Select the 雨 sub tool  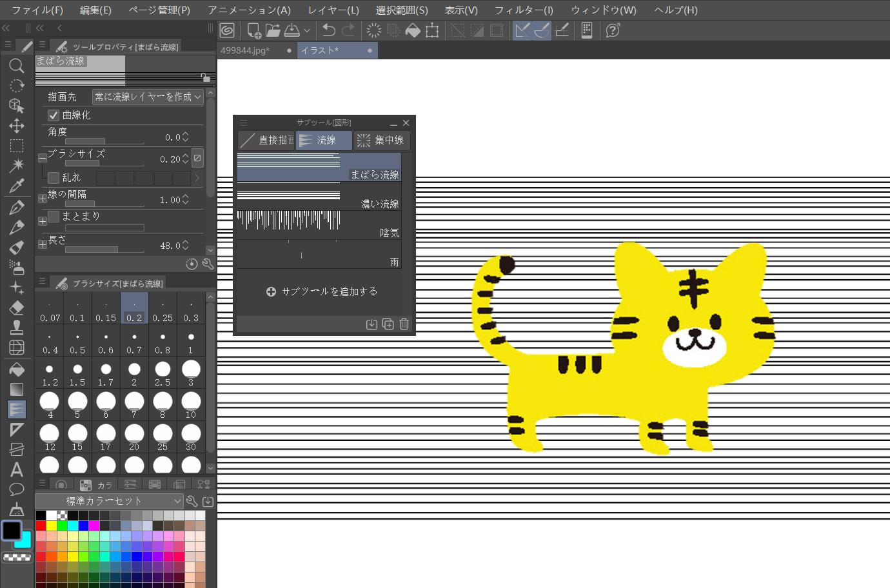pos(319,254)
